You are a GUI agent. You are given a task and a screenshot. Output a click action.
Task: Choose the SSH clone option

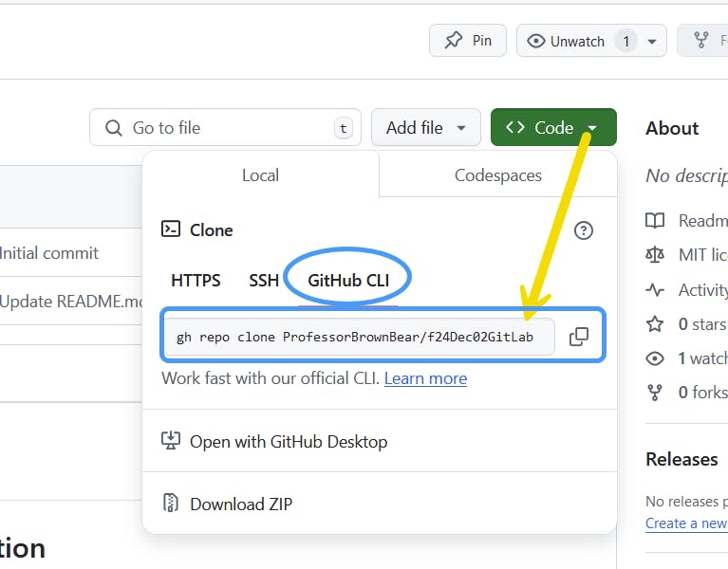point(264,281)
